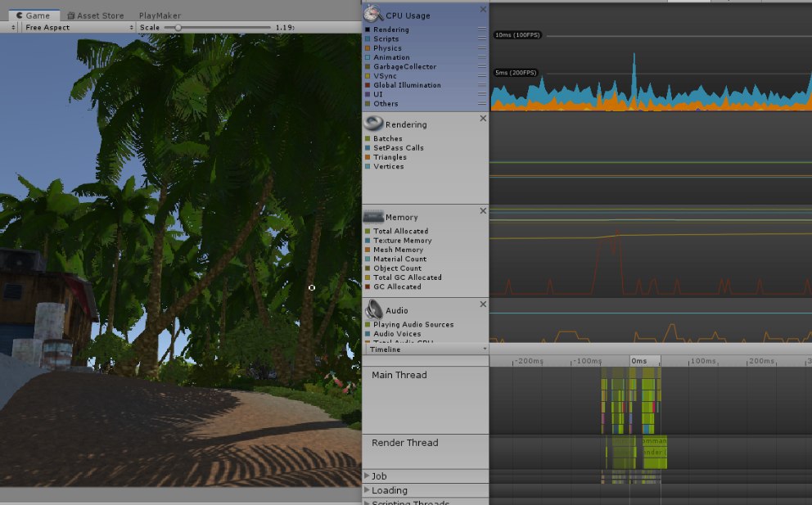
Task: Close the Memory profiler module
Action: [x=483, y=211]
